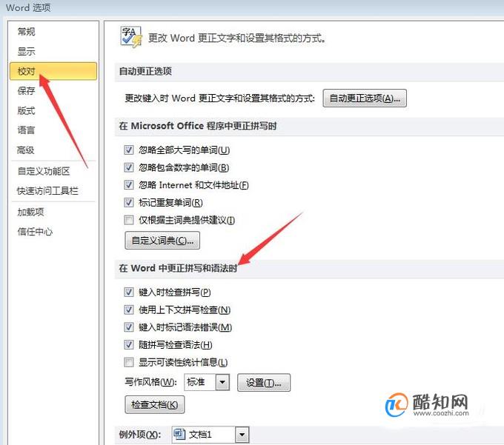Disable 键入时检查拼写 checkbox
Image resolution: width=504 pixels, height=445 pixels.
(128, 292)
